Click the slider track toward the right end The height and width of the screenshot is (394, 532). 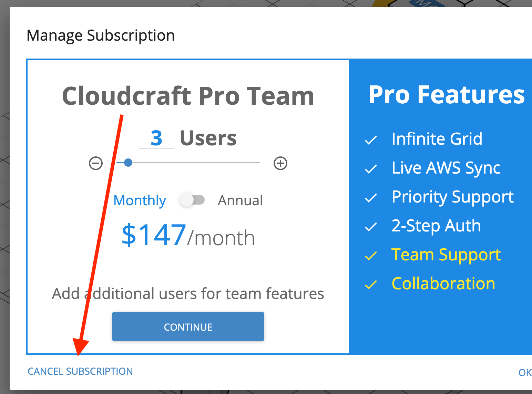click(x=241, y=163)
